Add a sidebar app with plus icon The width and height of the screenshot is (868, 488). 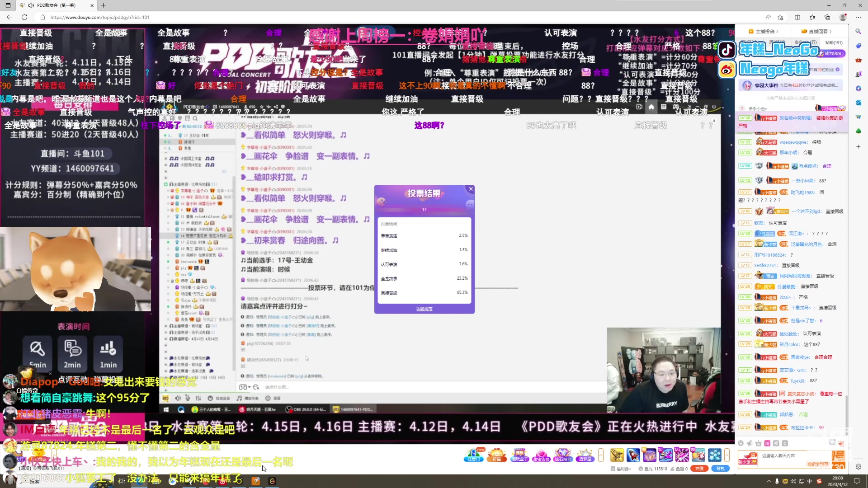[x=858, y=147]
